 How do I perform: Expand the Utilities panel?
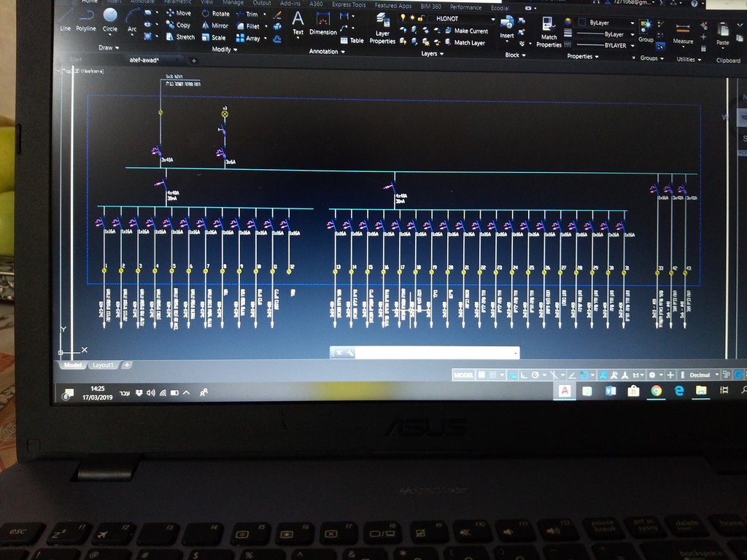[x=689, y=59]
